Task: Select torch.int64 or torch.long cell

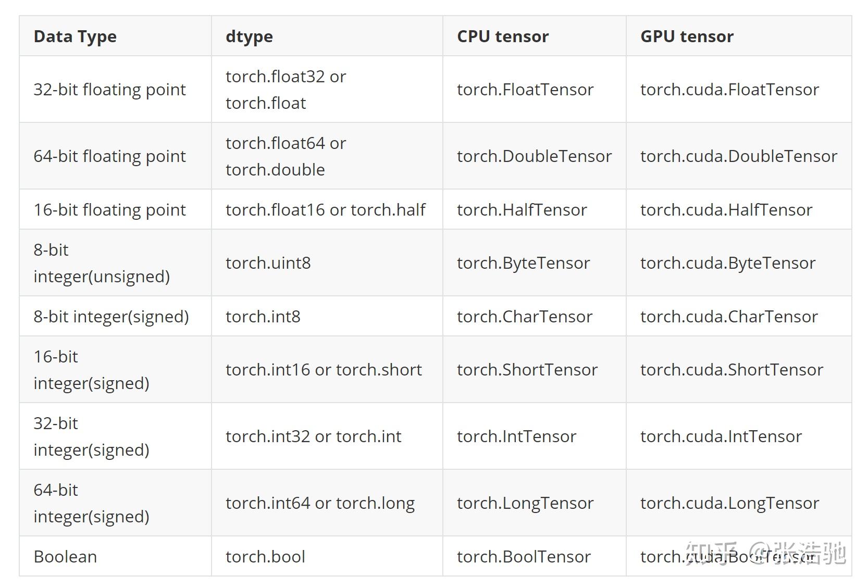Action: 320,503
